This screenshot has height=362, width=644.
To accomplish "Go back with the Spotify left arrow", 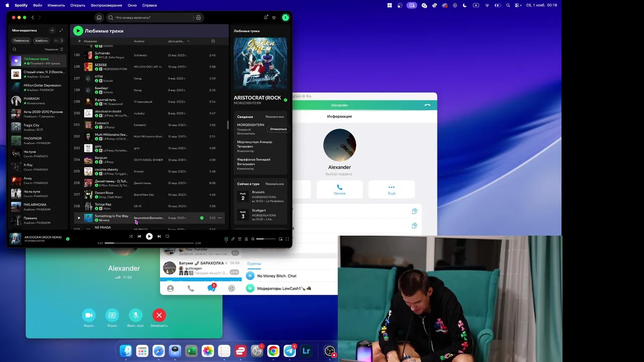I will point(33,18).
